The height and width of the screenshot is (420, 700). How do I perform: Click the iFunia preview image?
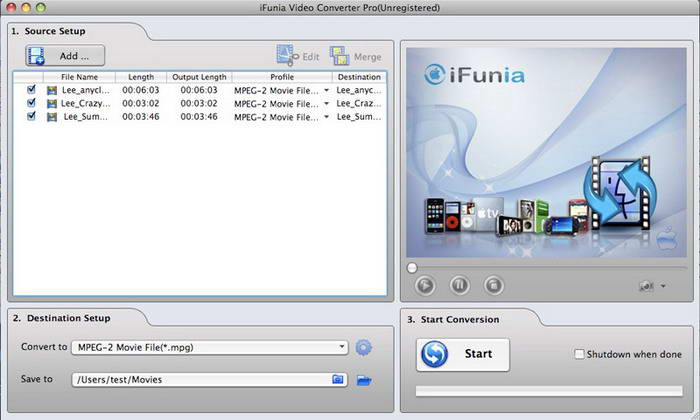[546, 152]
